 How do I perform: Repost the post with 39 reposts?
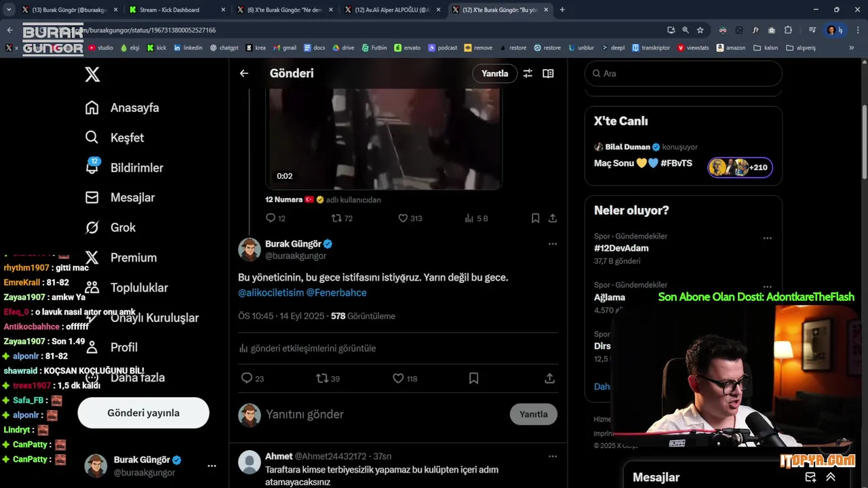[x=328, y=378]
